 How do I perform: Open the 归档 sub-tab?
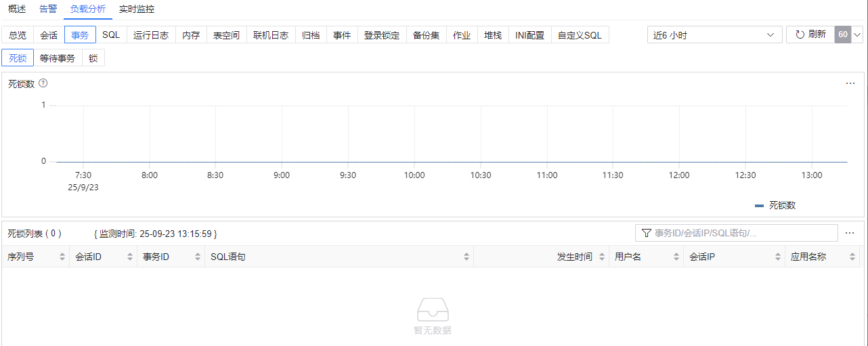[311, 35]
